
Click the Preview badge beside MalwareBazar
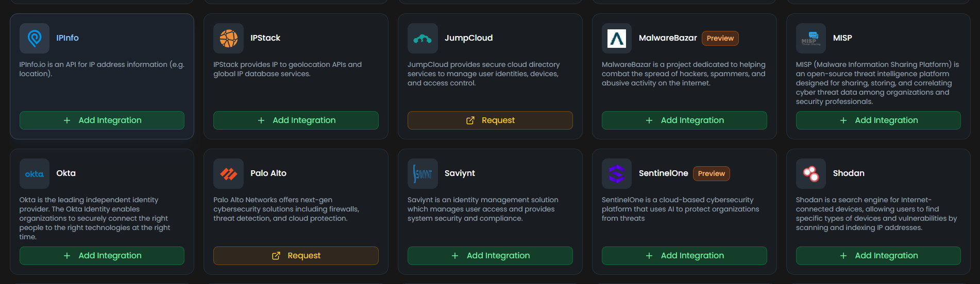pyautogui.click(x=720, y=38)
